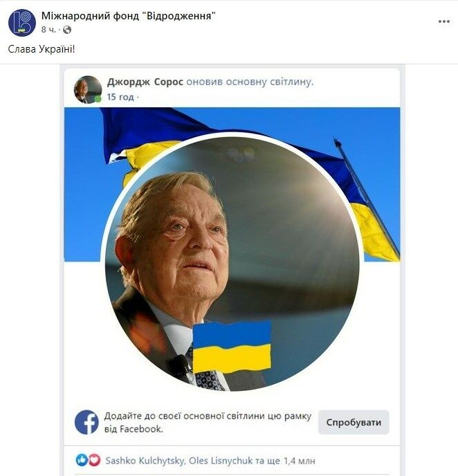The width and height of the screenshot is (458, 476).
Task: Open the "15 год" shared post timestamp
Action: (120, 97)
